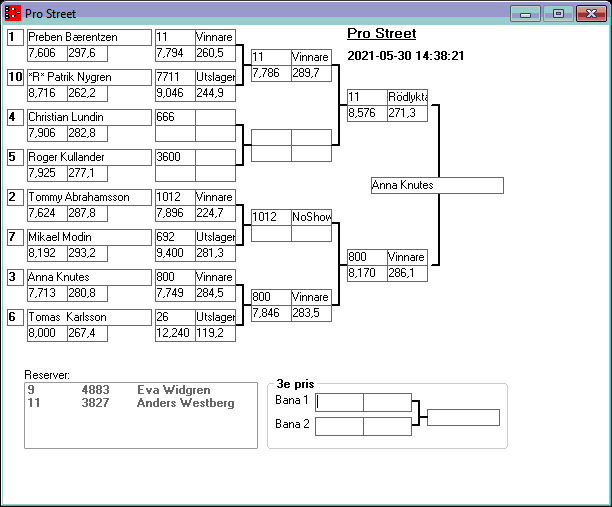Maximize the Pro Street window

[x=558, y=15]
